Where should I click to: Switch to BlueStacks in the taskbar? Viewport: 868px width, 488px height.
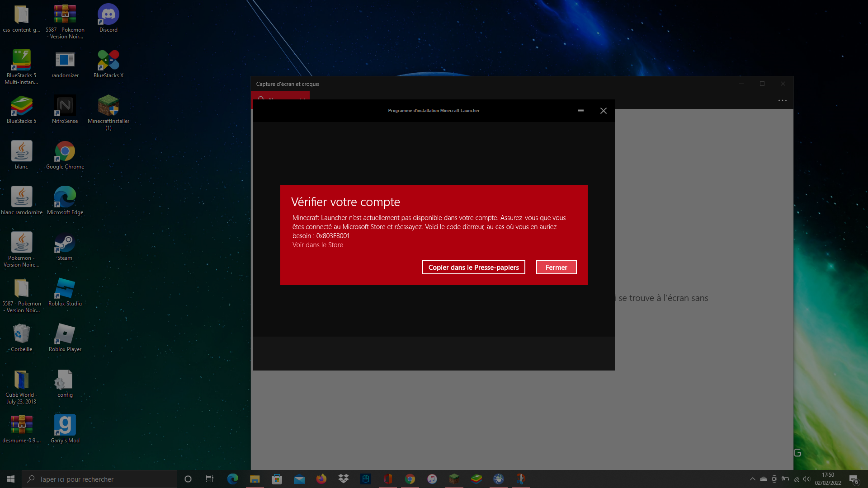[476, 479]
